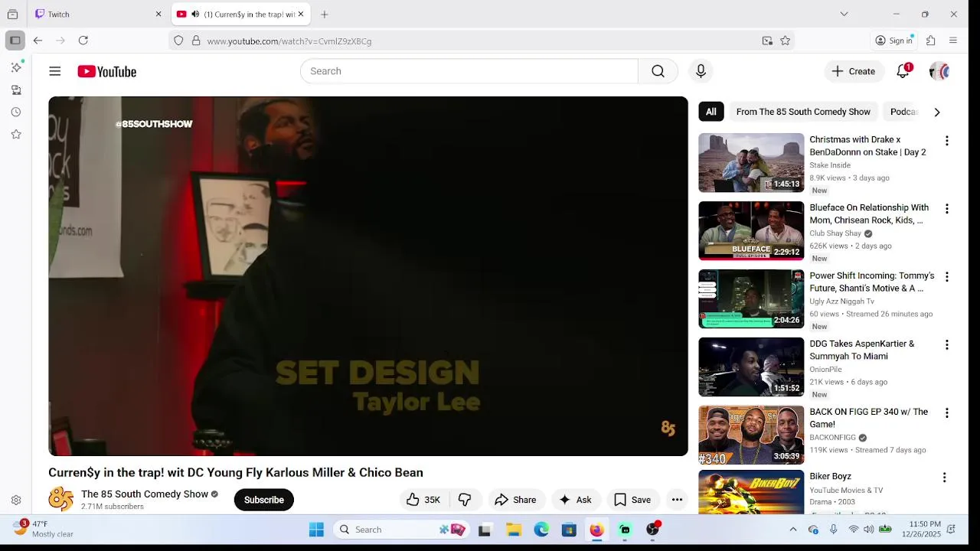
Task: Open Windows Start menu
Action: pos(316,530)
